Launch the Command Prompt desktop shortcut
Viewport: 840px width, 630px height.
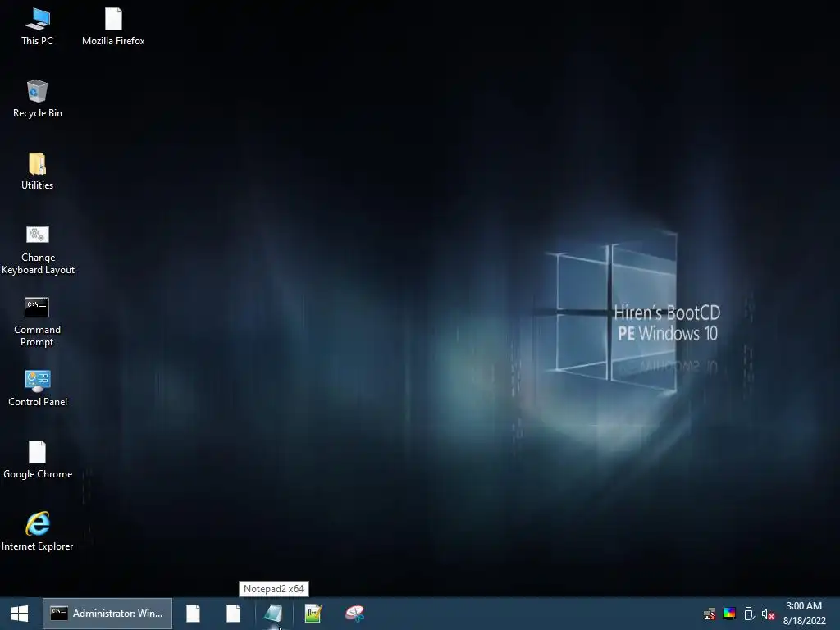[37, 322]
